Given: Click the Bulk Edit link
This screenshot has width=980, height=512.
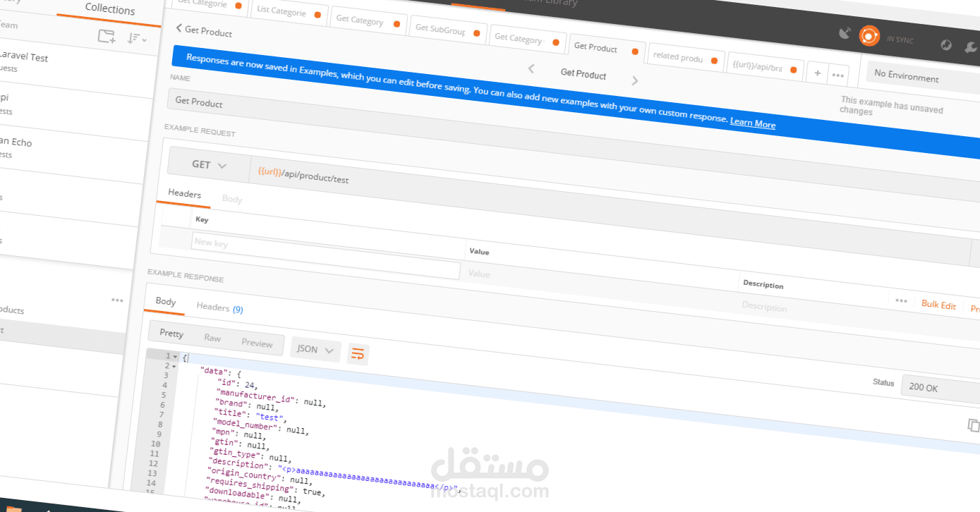Looking at the screenshot, I should pos(938,305).
